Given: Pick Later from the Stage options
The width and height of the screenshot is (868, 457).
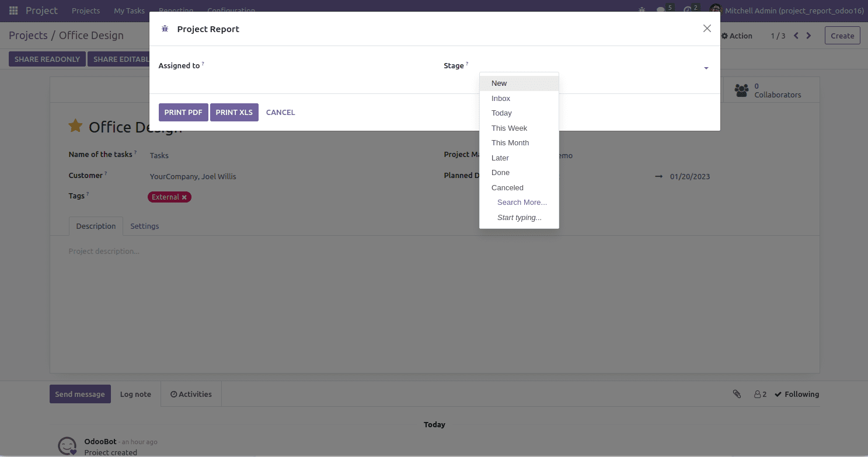Looking at the screenshot, I should 519,158.
